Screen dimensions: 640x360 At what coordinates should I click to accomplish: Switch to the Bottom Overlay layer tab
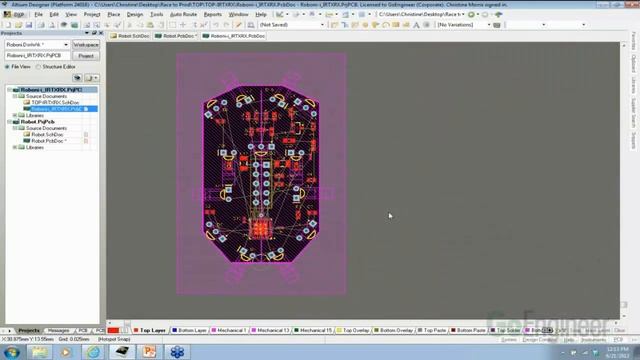pos(393,330)
